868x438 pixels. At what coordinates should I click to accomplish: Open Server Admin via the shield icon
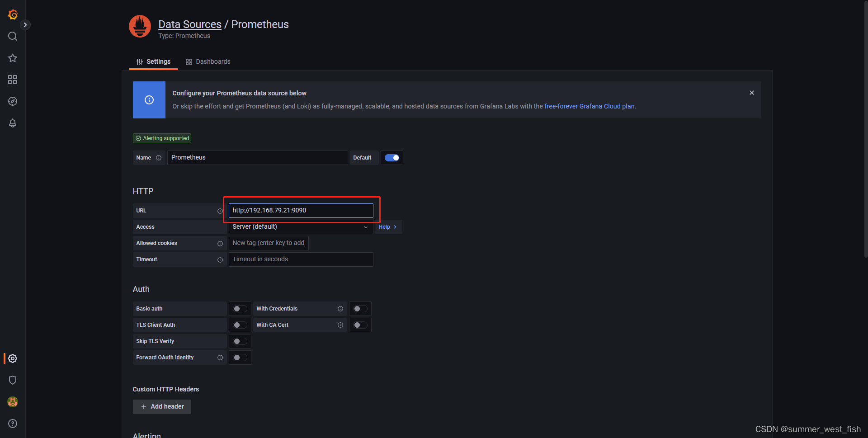tap(12, 380)
